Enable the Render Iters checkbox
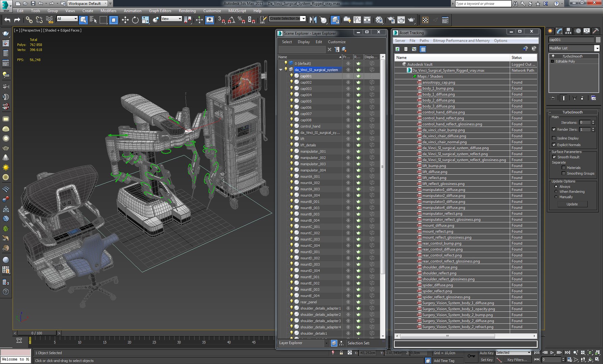Screen dimensions: 603x364 tap(554, 129)
